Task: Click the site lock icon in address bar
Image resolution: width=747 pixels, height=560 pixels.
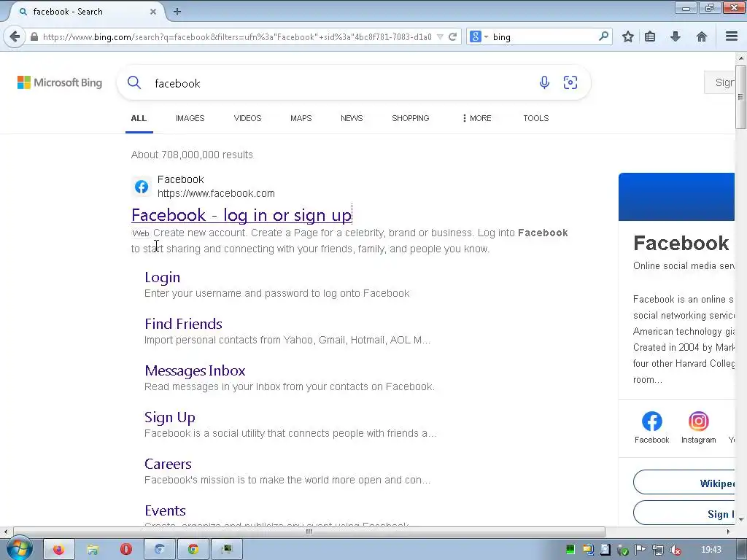Action: pos(34,36)
